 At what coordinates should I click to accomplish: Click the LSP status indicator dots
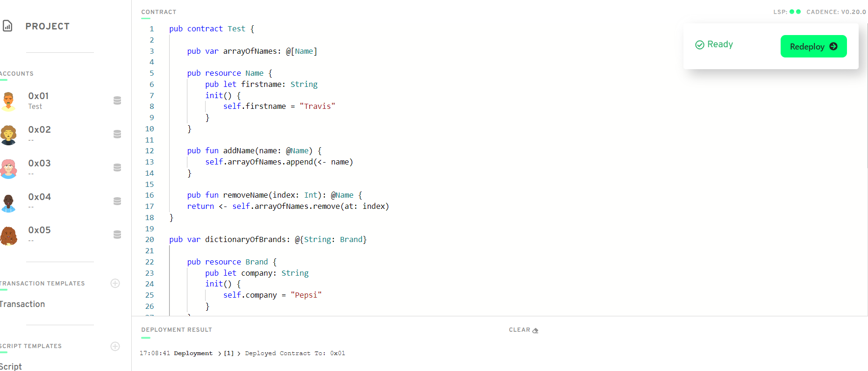click(795, 12)
